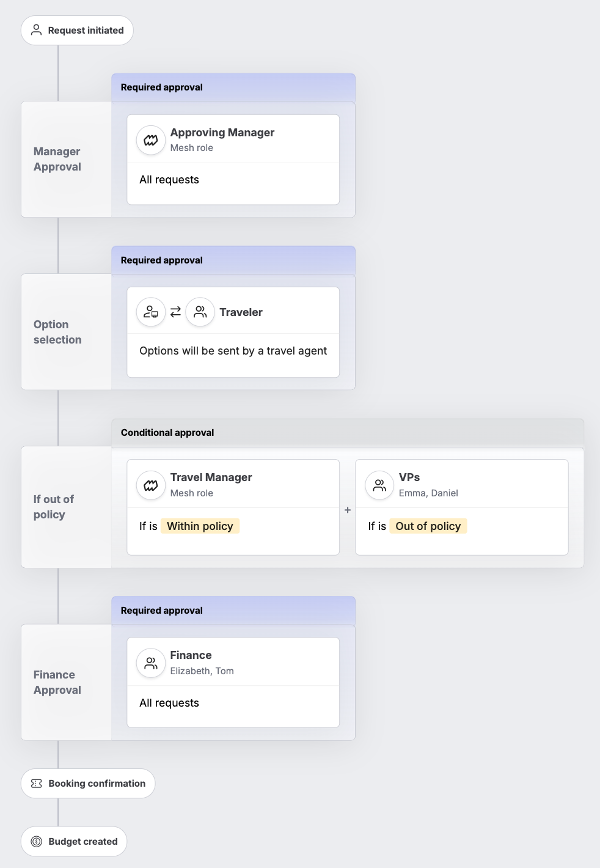Viewport: 600px width, 868px height.
Task: Click the plus sign between conditional approvers
Action: [348, 510]
